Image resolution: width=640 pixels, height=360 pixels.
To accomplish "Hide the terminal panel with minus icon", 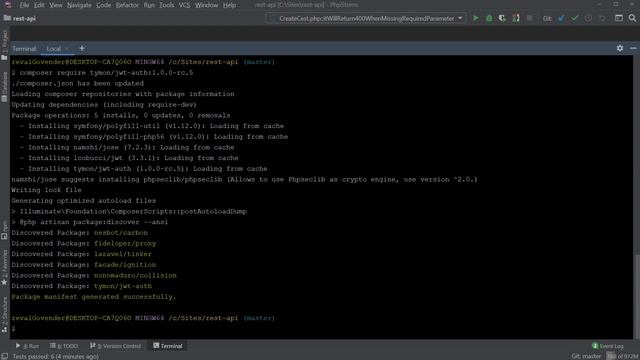I will [633, 48].
